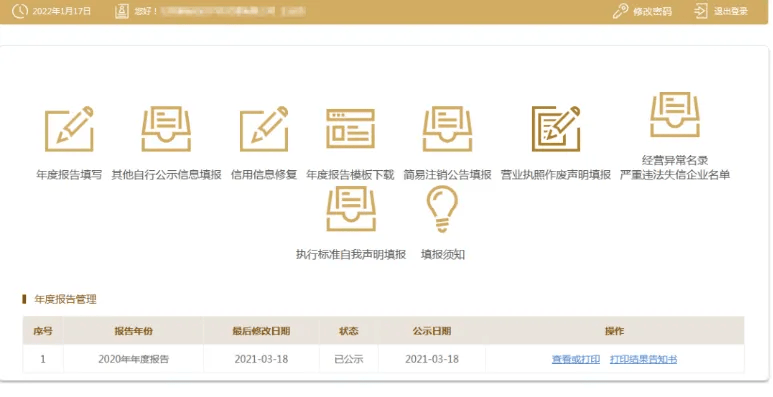The width and height of the screenshot is (773, 397).
Task: Select the 退出登录 text in header
Action: pyautogui.click(x=731, y=11)
